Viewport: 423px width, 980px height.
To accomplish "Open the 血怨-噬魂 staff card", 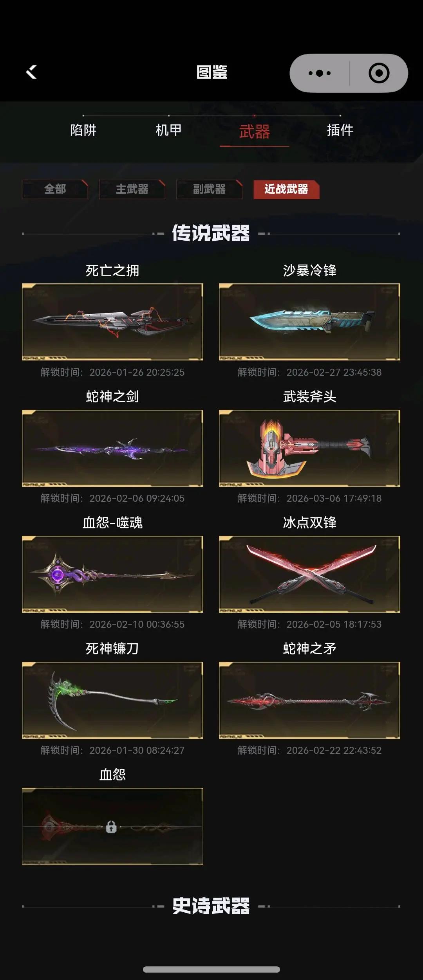I will [112, 574].
